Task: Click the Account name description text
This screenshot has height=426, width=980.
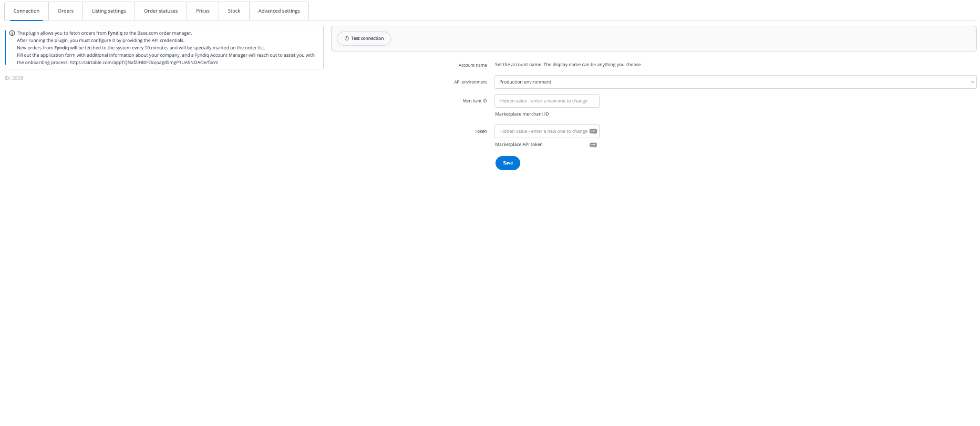Action: (568, 65)
